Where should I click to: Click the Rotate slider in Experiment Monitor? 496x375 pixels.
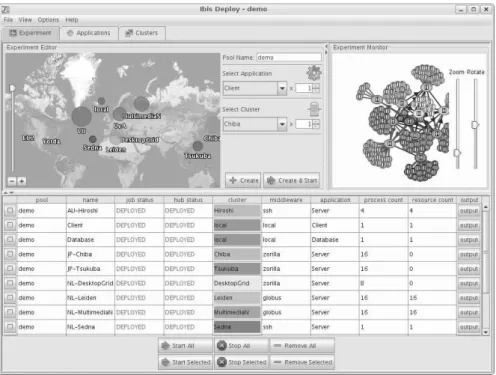[x=475, y=125]
